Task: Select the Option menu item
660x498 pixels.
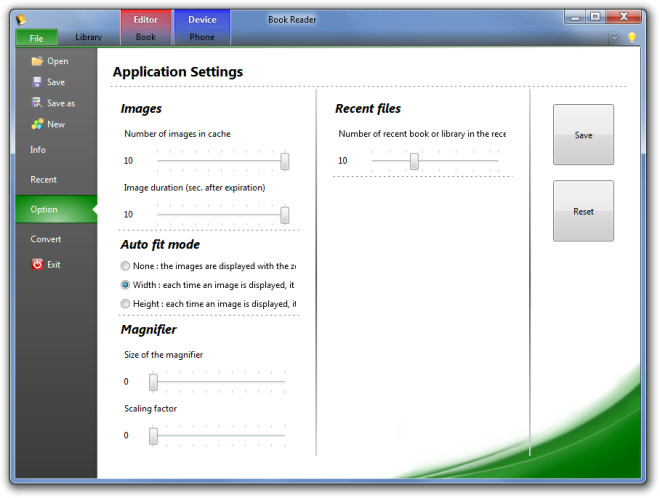Action: point(56,209)
